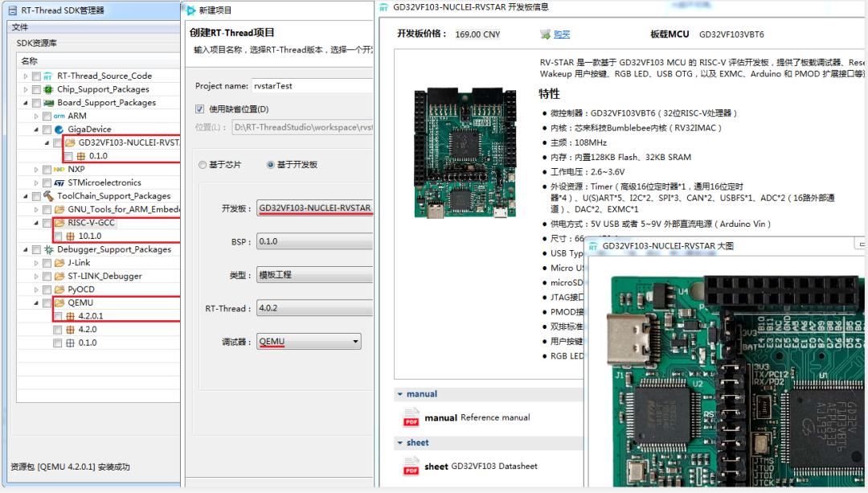
Task: Toggle the RT-Thread_Source_Code checkbox
Action: (36, 76)
